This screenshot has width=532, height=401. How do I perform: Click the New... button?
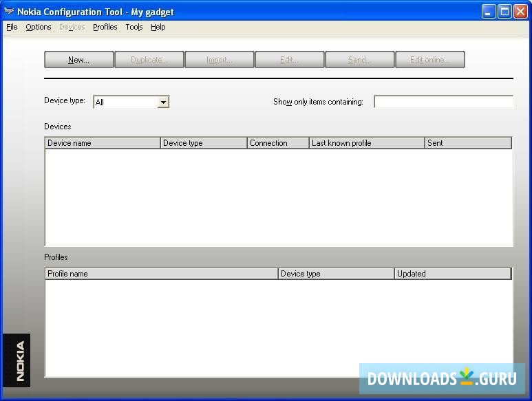[78, 60]
